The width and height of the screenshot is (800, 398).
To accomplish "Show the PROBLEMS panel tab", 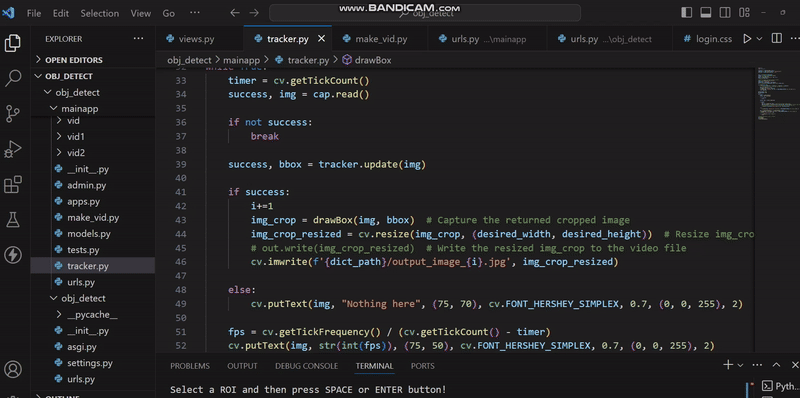I will point(190,366).
